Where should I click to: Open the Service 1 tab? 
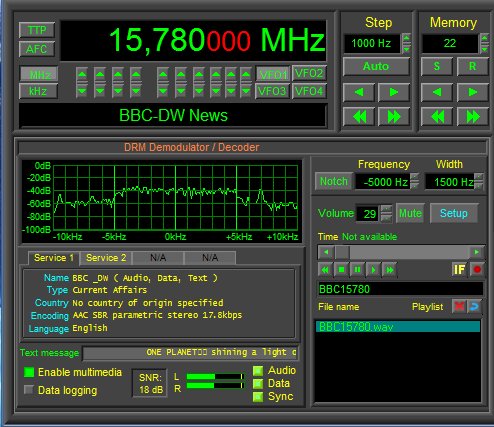(53, 258)
